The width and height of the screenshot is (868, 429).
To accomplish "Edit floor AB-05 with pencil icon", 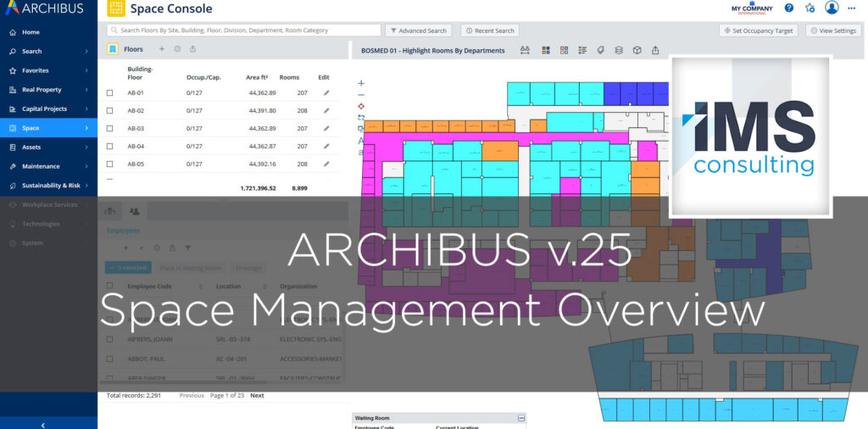I will (x=326, y=164).
